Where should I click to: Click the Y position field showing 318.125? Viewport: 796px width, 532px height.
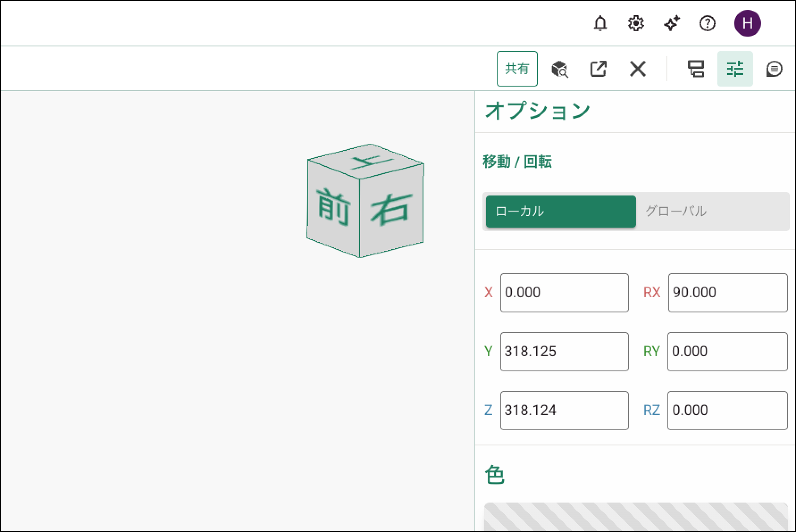coord(564,352)
